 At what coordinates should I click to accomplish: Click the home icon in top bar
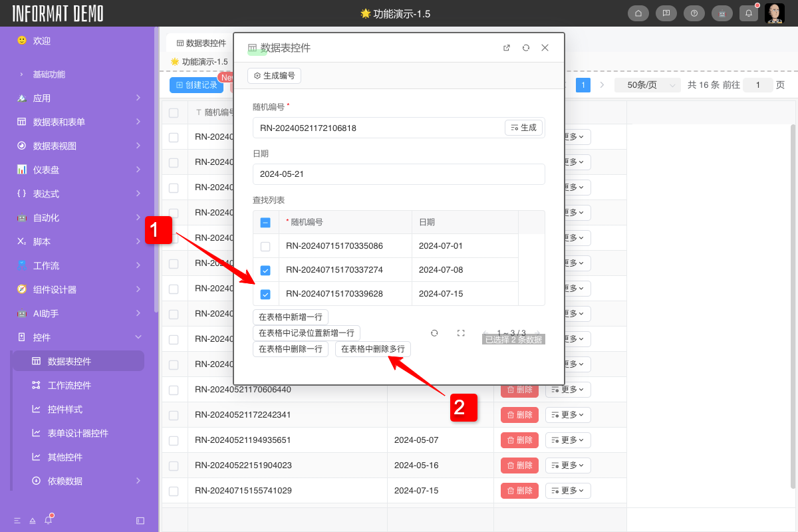click(x=638, y=13)
